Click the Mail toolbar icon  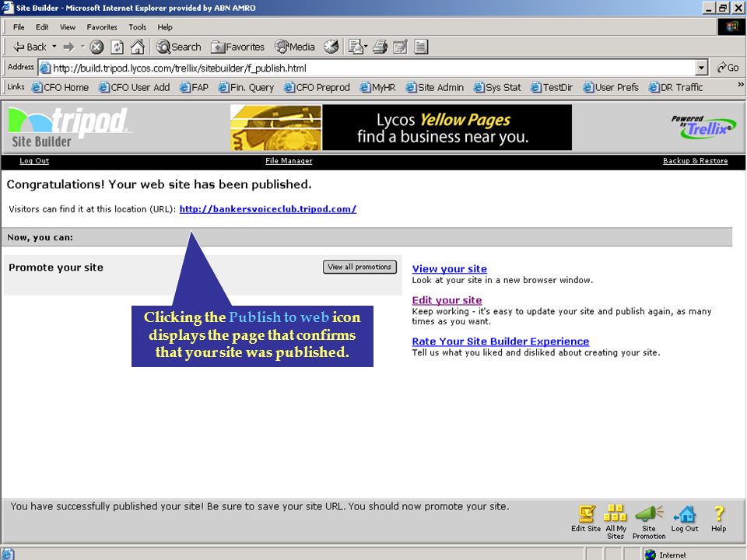click(x=357, y=47)
